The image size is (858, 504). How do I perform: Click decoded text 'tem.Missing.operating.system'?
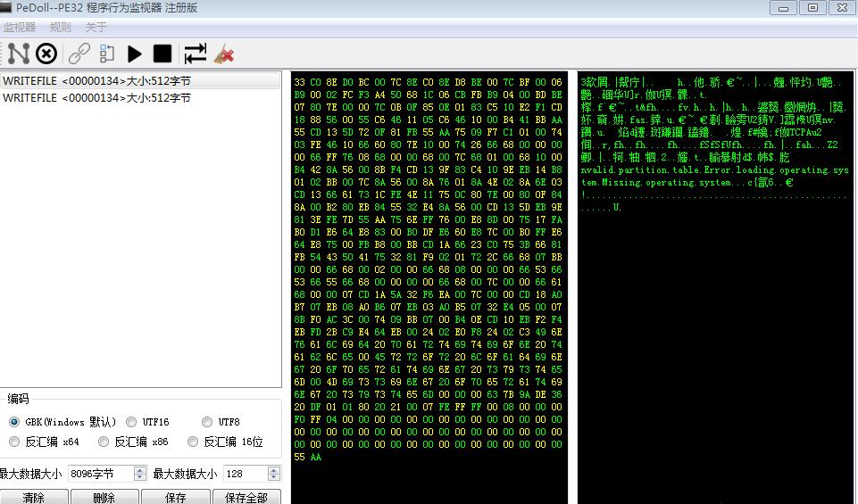[x=656, y=183]
